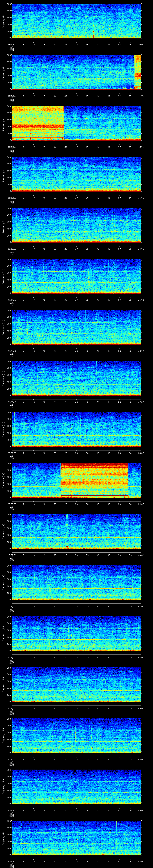This screenshot has height=868, width=153.
Task: Click the spectrogram panel starting at 23:43:00
Action: click(76, 736)
